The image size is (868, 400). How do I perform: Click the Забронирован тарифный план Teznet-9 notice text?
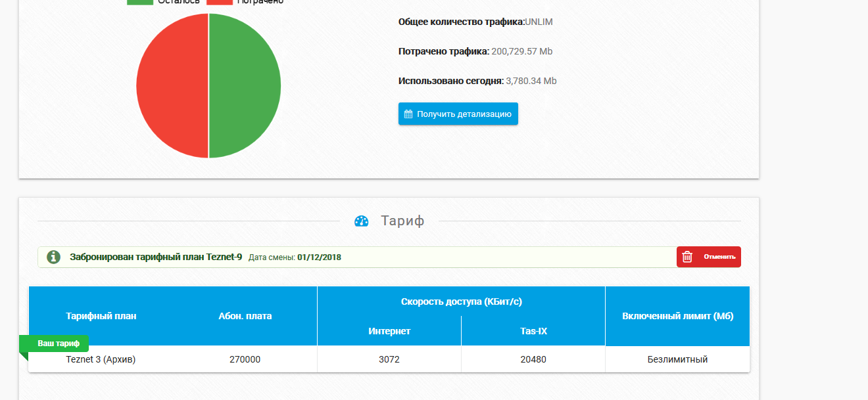[x=156, y=257]
